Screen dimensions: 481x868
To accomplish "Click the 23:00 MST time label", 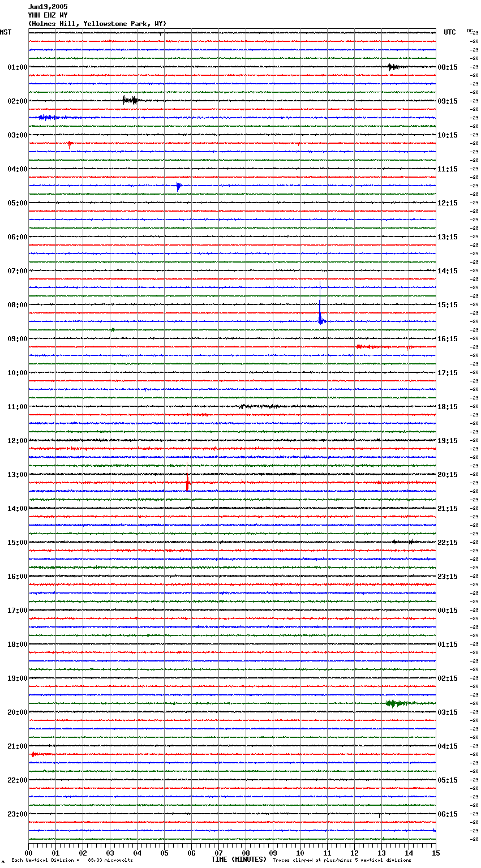I will (18, 814).
